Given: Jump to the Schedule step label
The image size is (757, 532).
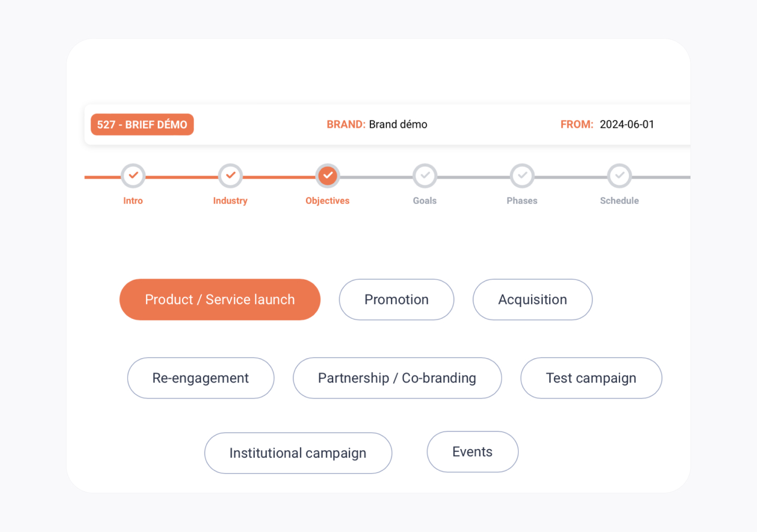Looking at the screenshot, I should coord(619,201).
